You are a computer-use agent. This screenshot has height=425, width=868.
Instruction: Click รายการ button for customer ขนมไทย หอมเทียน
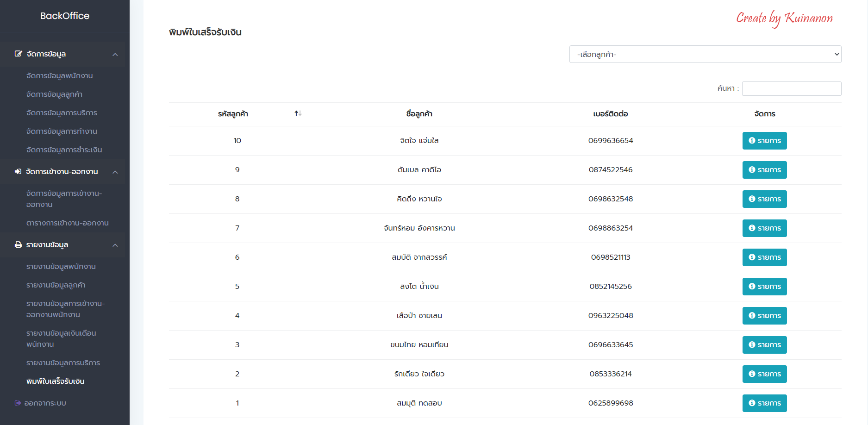point(764,345)
